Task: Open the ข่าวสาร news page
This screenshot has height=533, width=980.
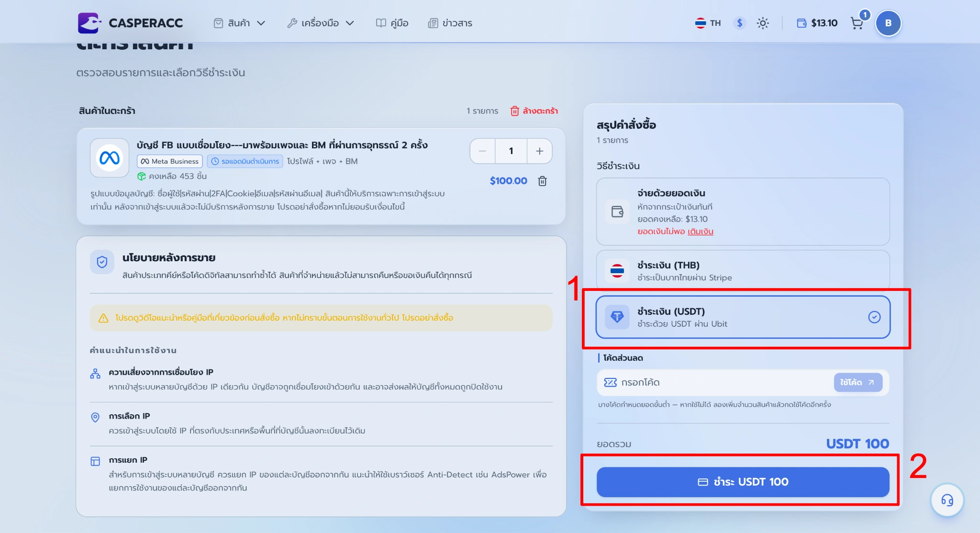Action: 450,23
